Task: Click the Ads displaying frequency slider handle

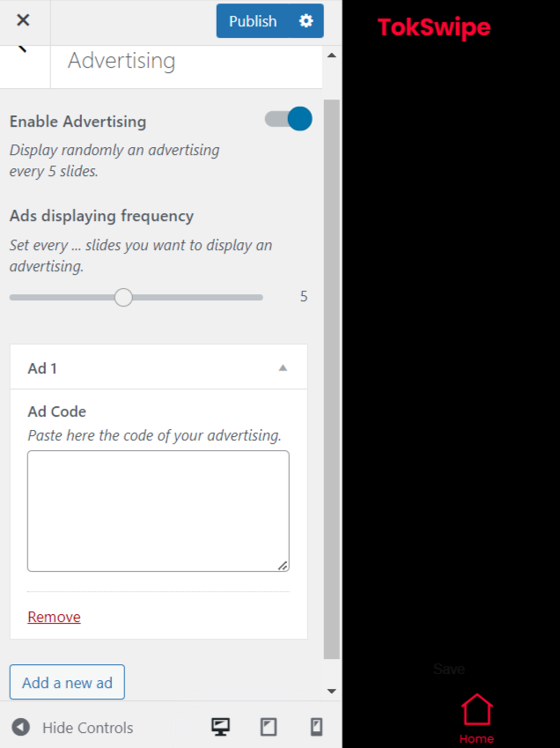Action: tap(123, 297)
